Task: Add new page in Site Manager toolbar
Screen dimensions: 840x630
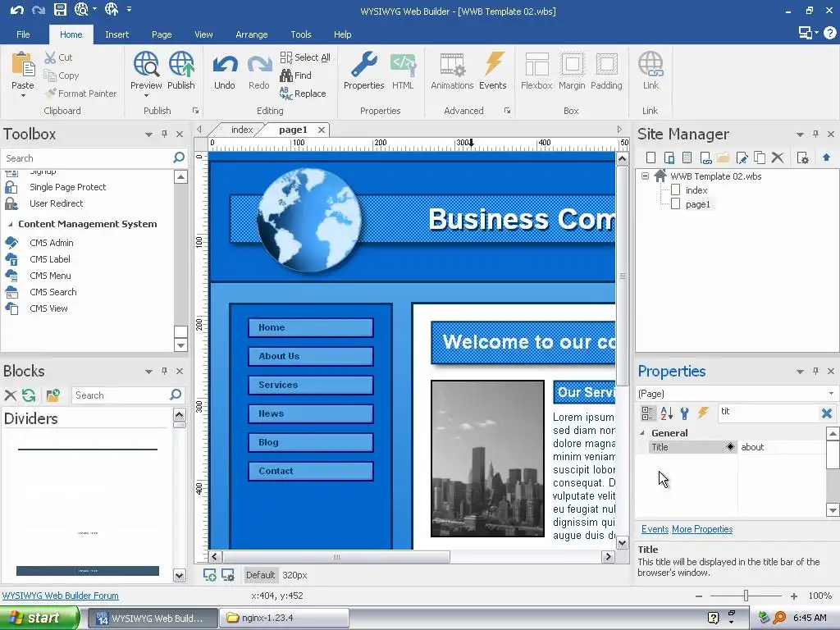Action: [x=651, y=157]
